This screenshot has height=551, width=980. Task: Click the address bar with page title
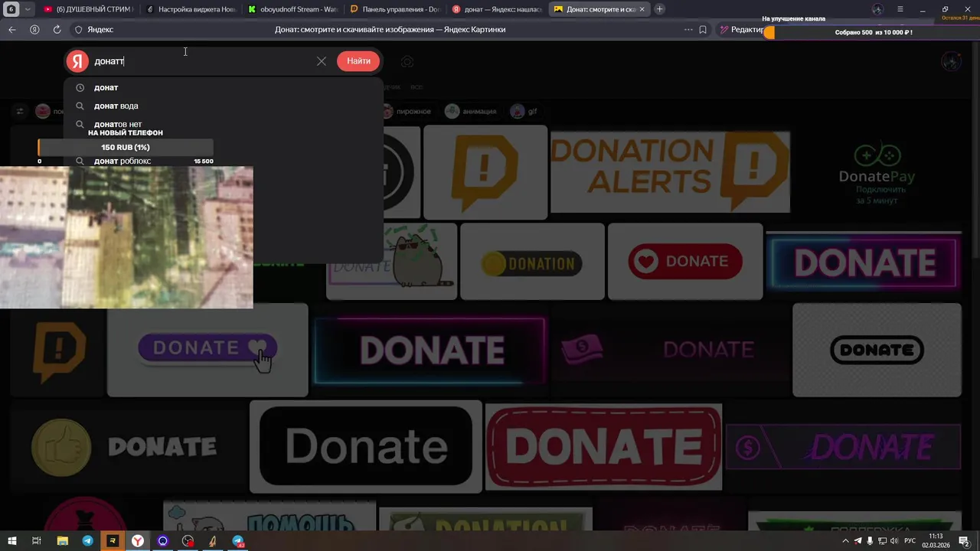pos(390,30)
